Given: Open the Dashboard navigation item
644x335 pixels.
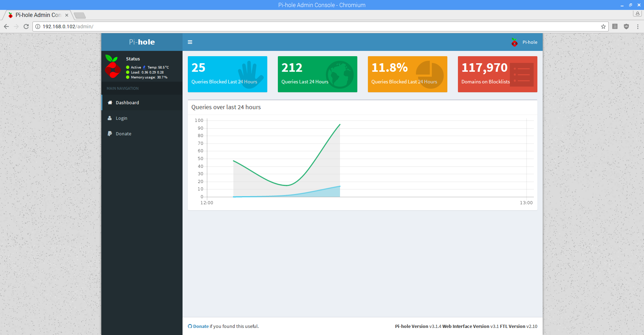Looking at the screenshot, I should point(142,102).
